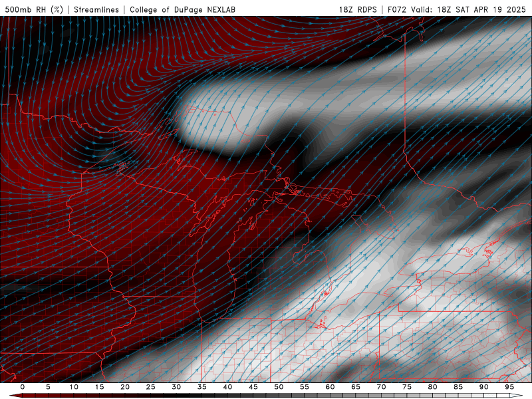Click the '70' label on the colorbar
Image resolution: width=532 pixels, height=399 pixels.
[x=381, y=387]
